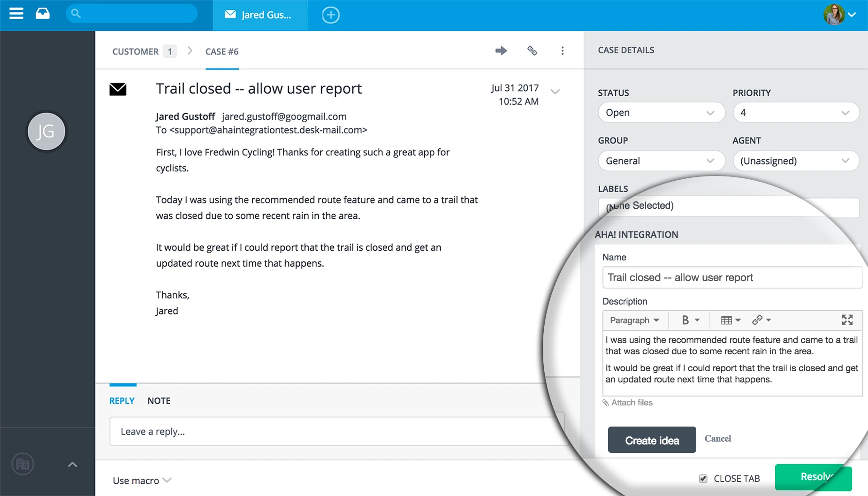
Task: Open the Paragraph style dropdown
Action: [635, 320]
